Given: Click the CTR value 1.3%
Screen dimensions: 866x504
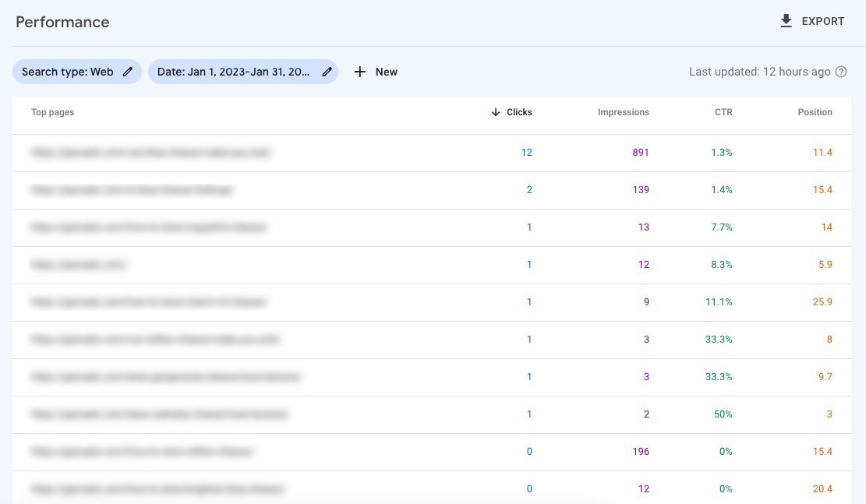Looking at the screenshot, I should point(721,153).
